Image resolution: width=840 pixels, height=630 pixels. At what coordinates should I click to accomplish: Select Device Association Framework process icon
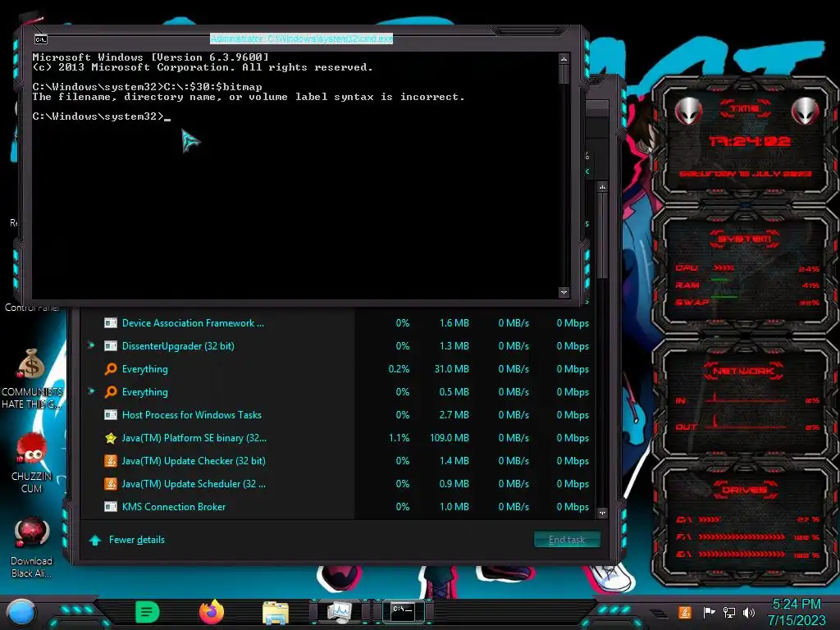111,323
